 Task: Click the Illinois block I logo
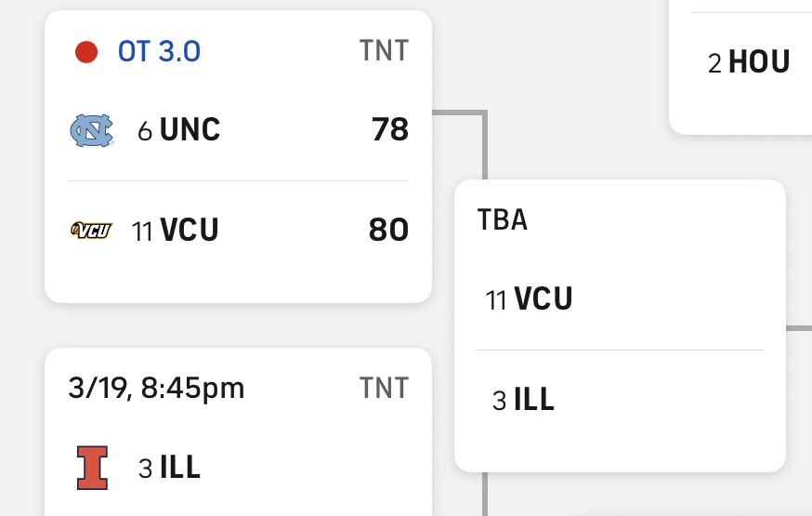point(92,468)
